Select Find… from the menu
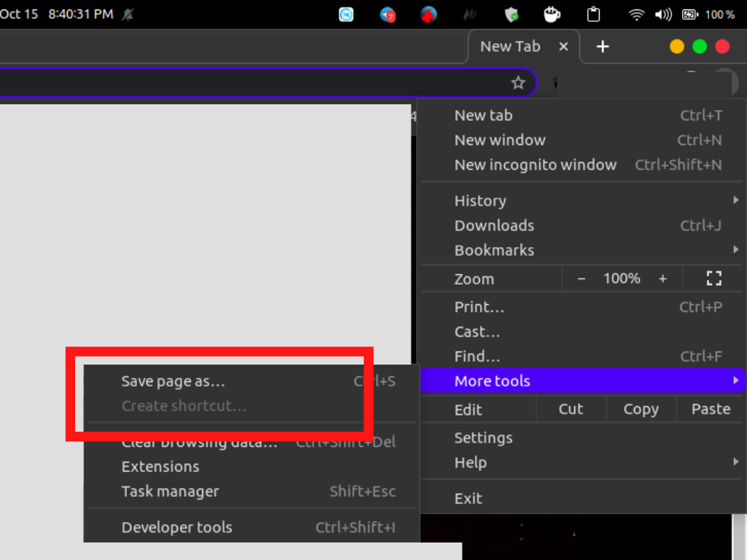This screenshot has width=747, height=560. click(x=581, y=356)
